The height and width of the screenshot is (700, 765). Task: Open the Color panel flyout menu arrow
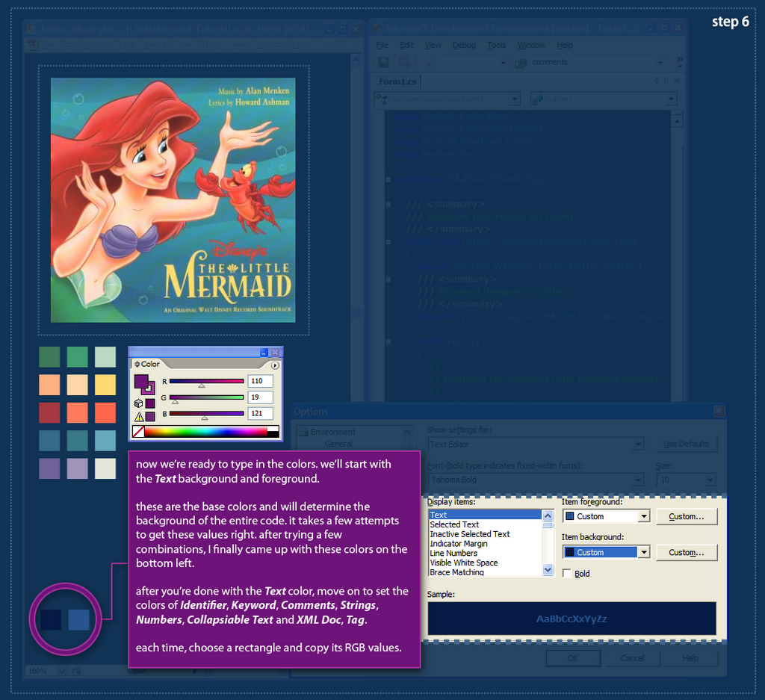point(275,365)
